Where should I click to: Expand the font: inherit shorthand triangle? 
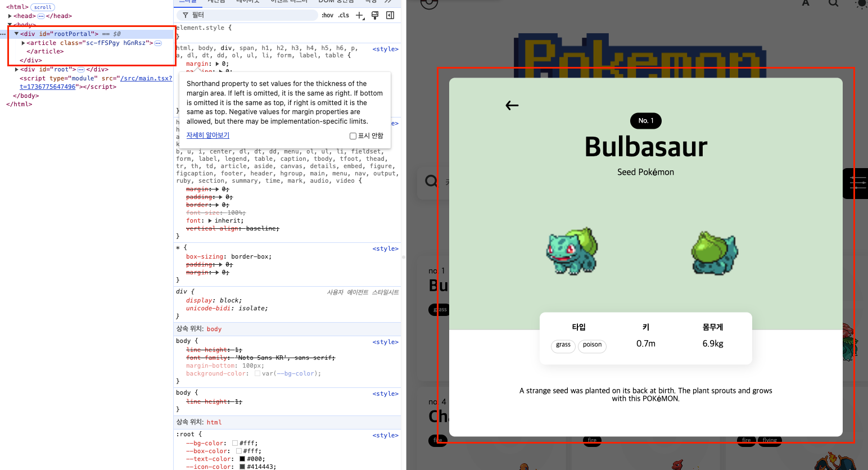tap(210, 221)
